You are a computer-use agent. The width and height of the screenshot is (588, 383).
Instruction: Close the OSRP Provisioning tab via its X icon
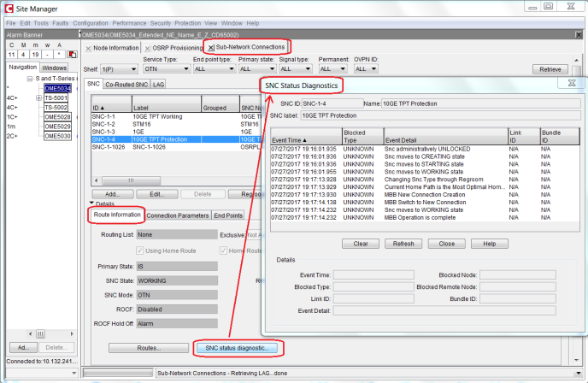[x=146, y=47]
